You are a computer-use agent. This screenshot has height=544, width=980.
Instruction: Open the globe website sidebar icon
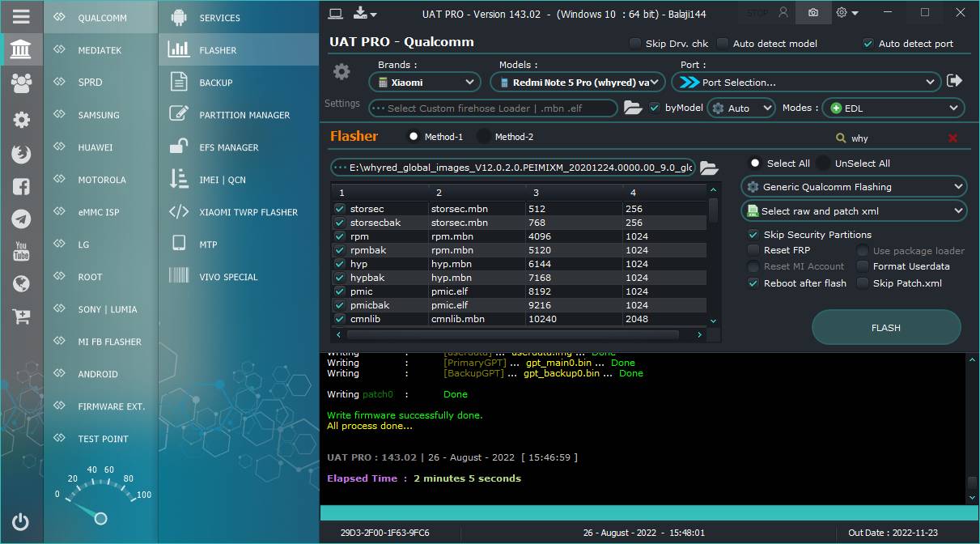click(21, 284)
